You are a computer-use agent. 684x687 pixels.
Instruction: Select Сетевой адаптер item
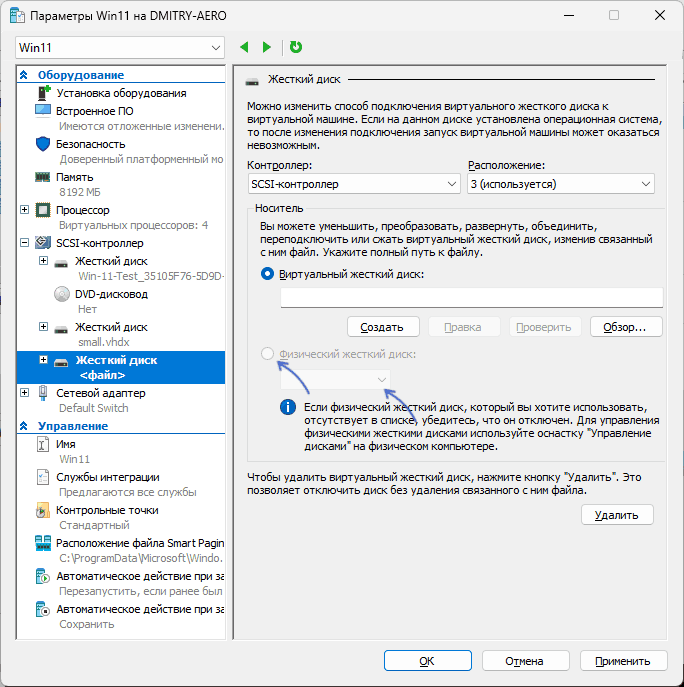(x=100, y=393)
